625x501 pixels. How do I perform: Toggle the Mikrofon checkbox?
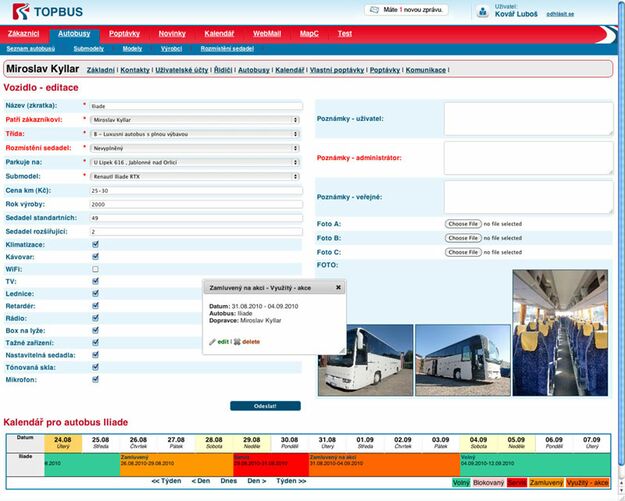click(95, 379)
